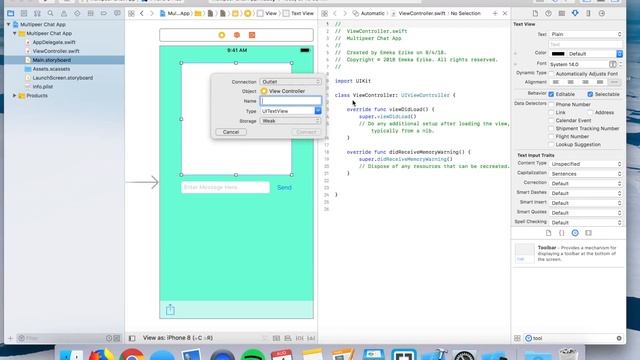Show the Quick Help inspector
The image size is (640, 360).
(548, 13)
